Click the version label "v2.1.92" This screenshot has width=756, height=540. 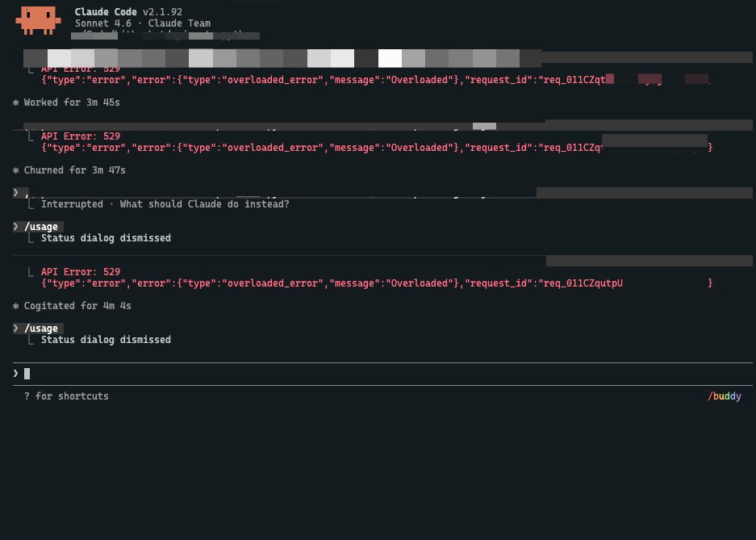162,11
